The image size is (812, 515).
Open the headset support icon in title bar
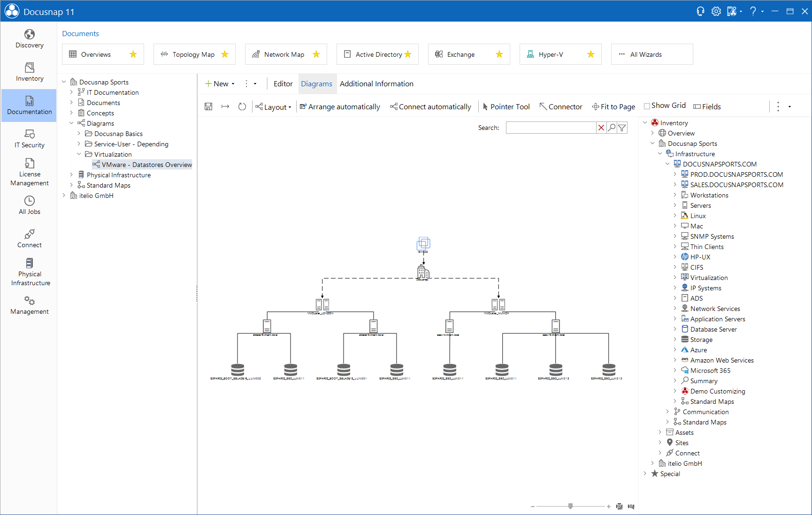click(x=700, y=11)
